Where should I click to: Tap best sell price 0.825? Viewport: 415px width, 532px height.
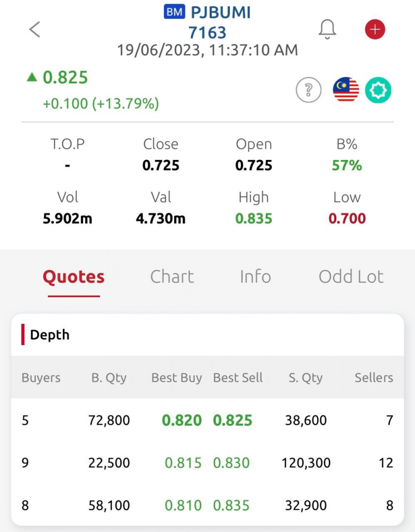point(232,420)
